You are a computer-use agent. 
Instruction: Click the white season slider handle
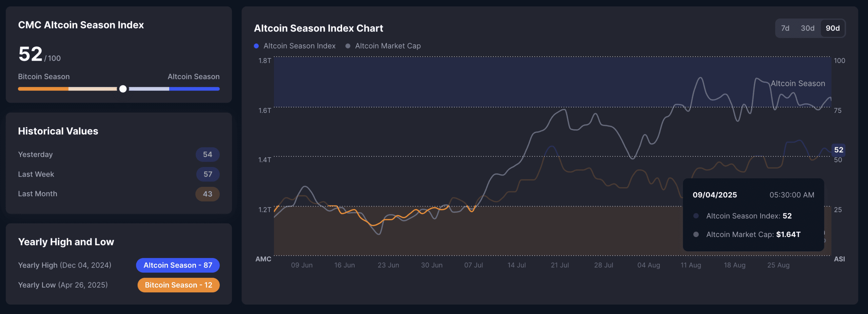click(x=123, y=89)
